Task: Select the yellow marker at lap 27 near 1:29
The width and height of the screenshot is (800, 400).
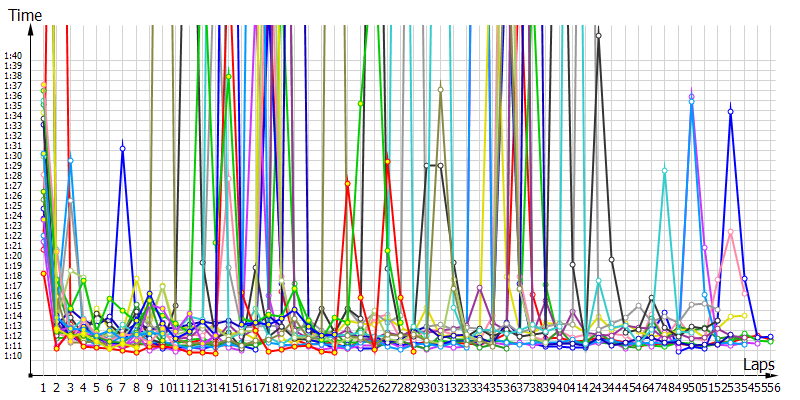Action: coord(387,162)
